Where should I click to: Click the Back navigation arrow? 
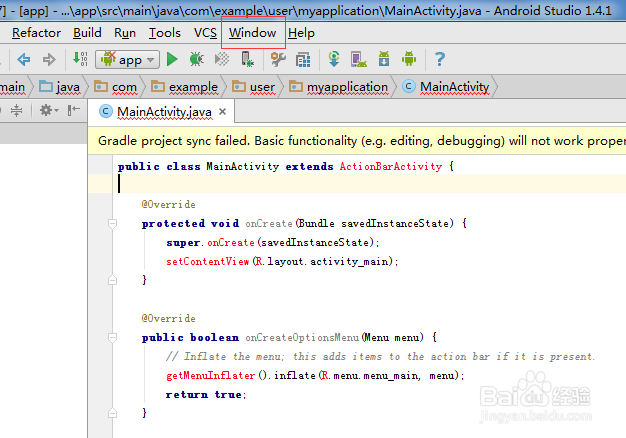[x=24, y=59]
